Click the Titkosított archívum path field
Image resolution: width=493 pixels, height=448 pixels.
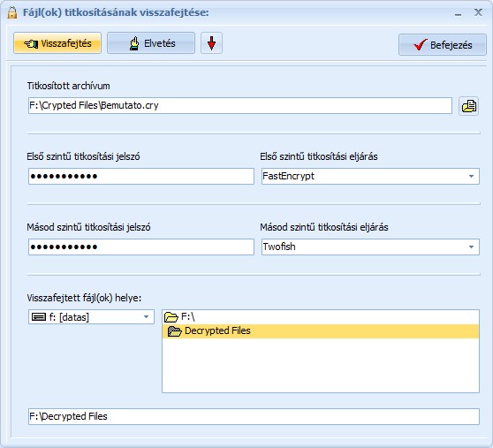point(240,106)
